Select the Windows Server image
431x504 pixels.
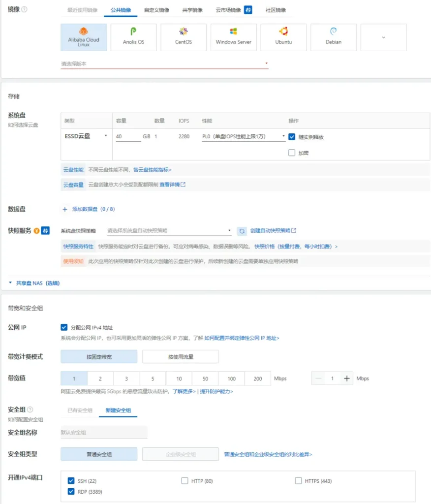point(233,37)
